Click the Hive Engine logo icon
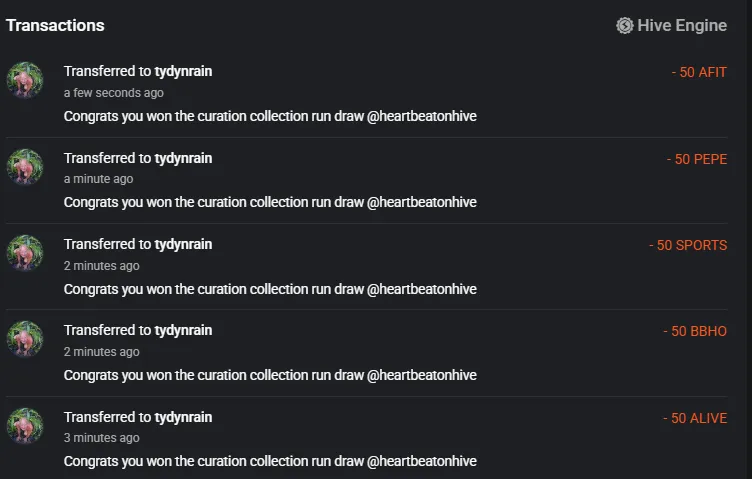This screenshot has height=479, width=752. [624, 25]
